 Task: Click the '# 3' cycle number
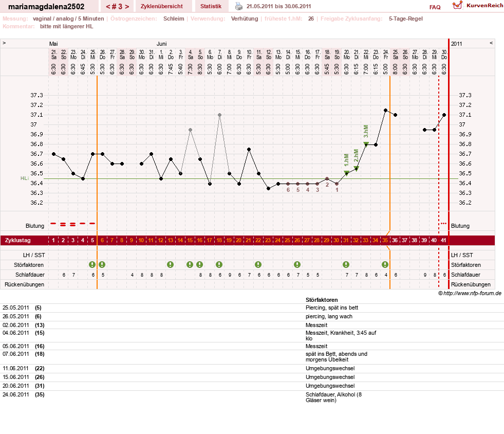coord(117,7)
